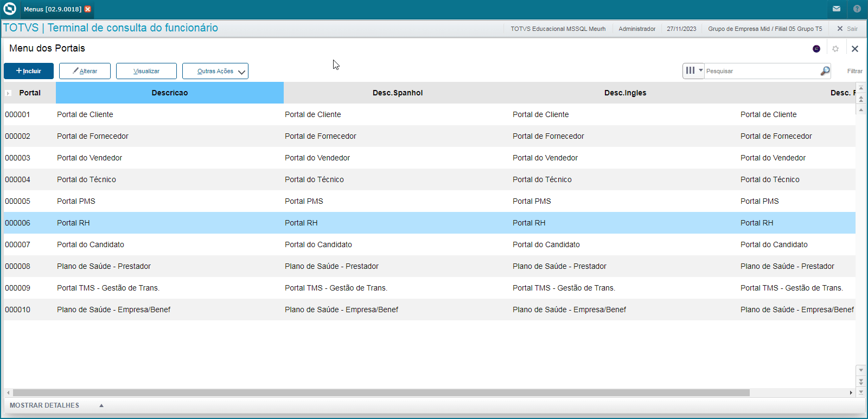Open the mail envelope icon

point(837,9)
